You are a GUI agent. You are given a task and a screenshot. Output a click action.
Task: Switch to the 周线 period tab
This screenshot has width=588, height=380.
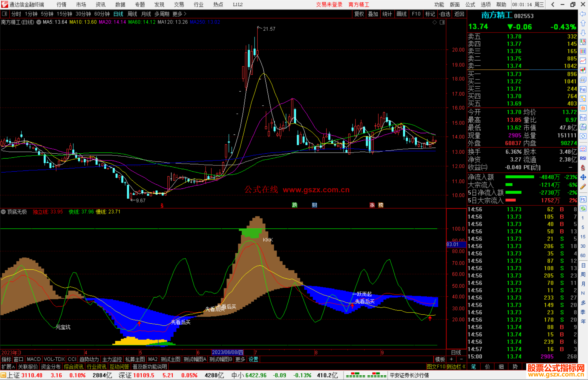(132, 14)
